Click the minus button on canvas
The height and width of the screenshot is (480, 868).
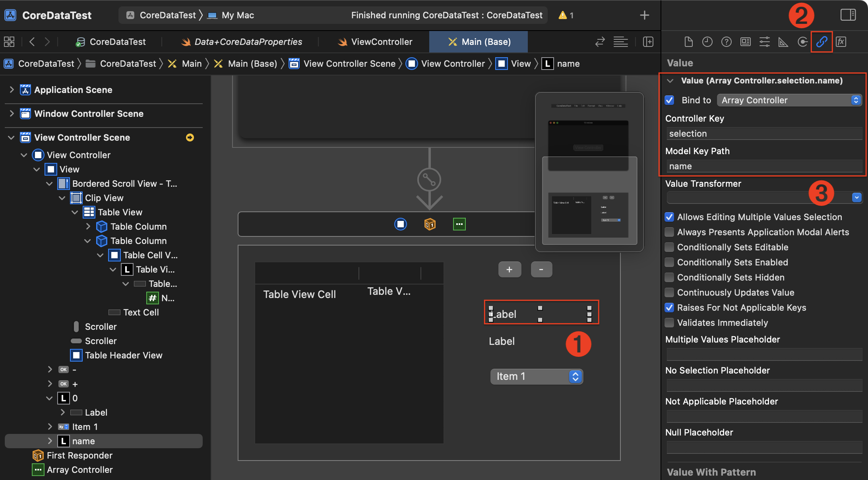[x=541, y=269]
